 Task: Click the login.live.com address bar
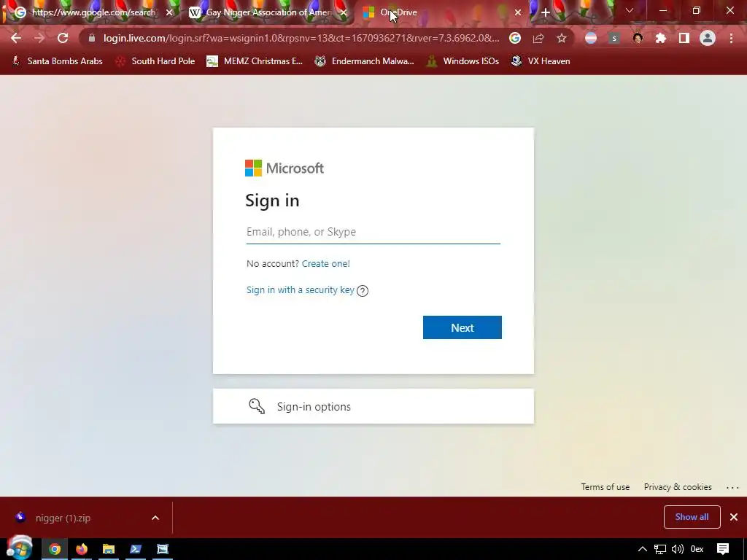(x=301, y=38)
